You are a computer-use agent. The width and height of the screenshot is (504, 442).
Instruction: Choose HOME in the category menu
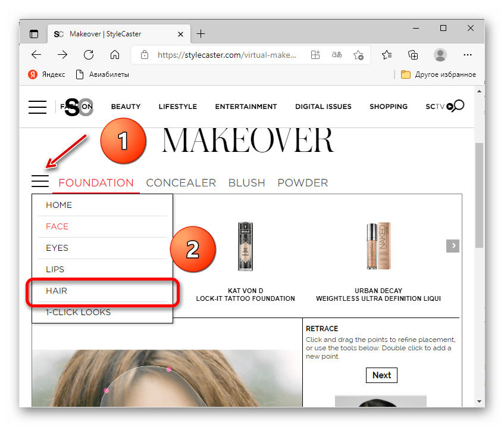pyautogui.click(x=102, y=206)
